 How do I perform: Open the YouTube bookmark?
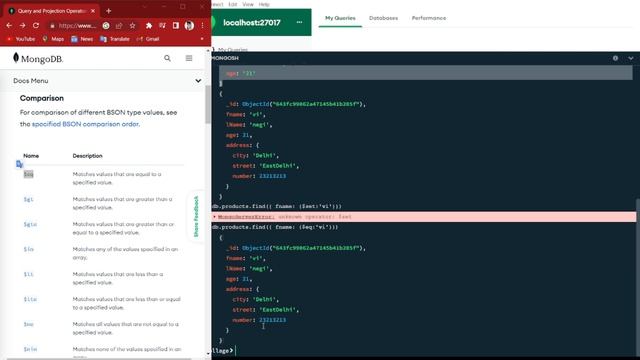point(21,39)
